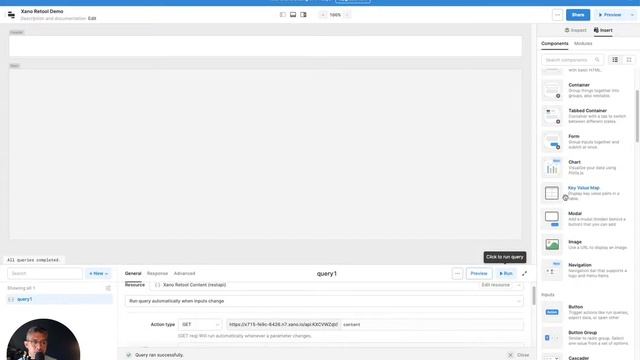Open the General query tab

[x=133, y=273]
